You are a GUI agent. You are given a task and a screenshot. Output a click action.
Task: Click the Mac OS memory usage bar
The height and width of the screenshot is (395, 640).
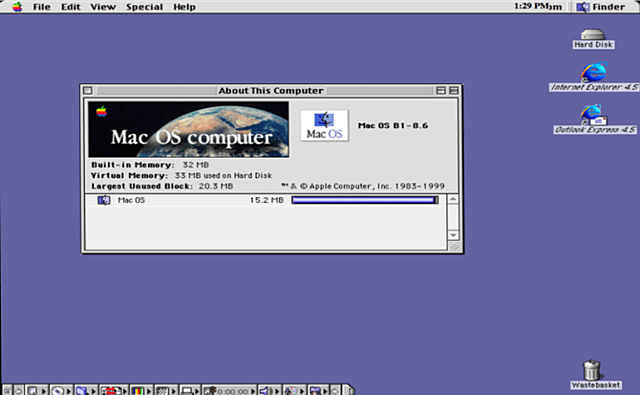tap(365, 200)
